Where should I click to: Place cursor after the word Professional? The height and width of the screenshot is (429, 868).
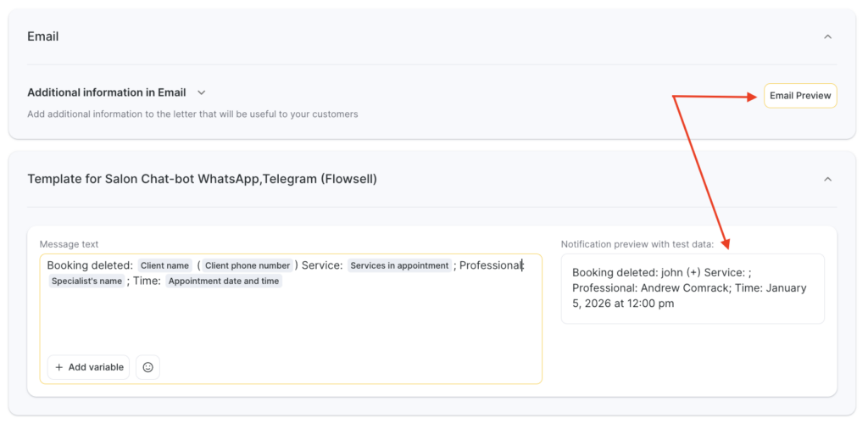[x=523, y=265]
